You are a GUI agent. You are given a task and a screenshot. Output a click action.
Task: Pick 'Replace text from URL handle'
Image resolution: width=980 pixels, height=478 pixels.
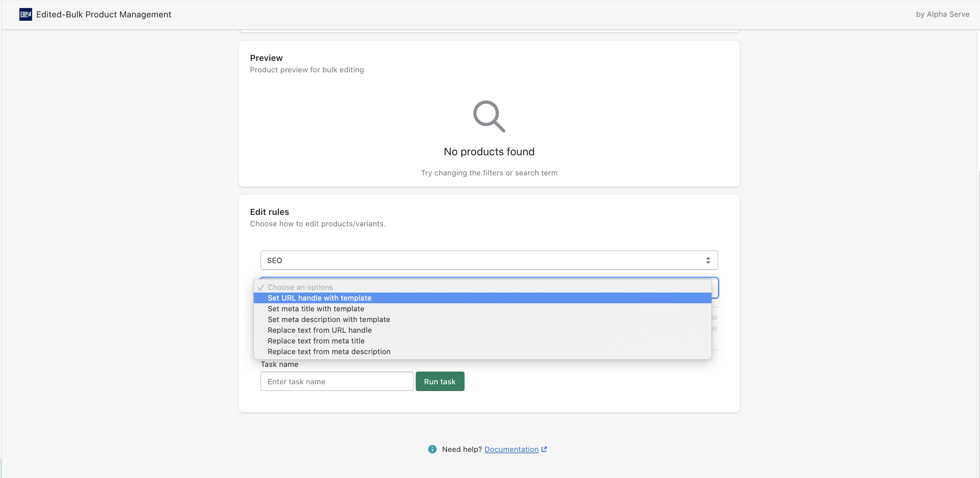tap(482, 330)
